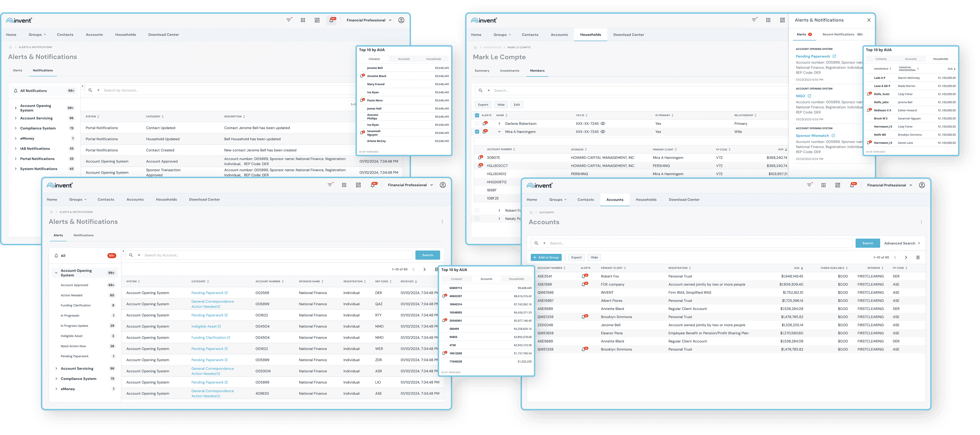Collapse Mira A Hanningem's expanded row
980x435 pixels.
(x=499, y=132)
